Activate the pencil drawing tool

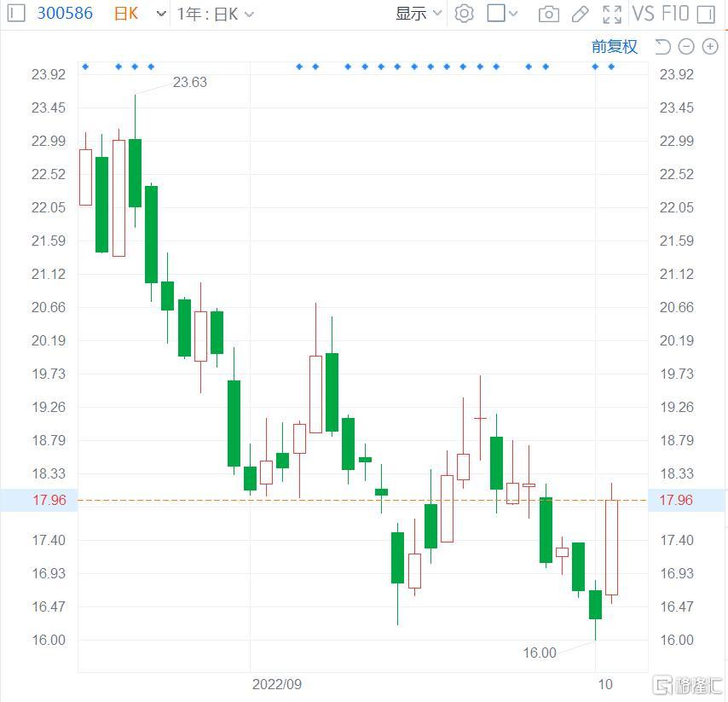point(580,15)
